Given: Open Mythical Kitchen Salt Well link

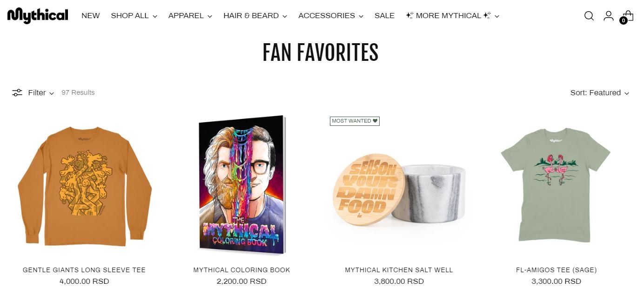Looking at the screenshot, I should coord(399,270).
